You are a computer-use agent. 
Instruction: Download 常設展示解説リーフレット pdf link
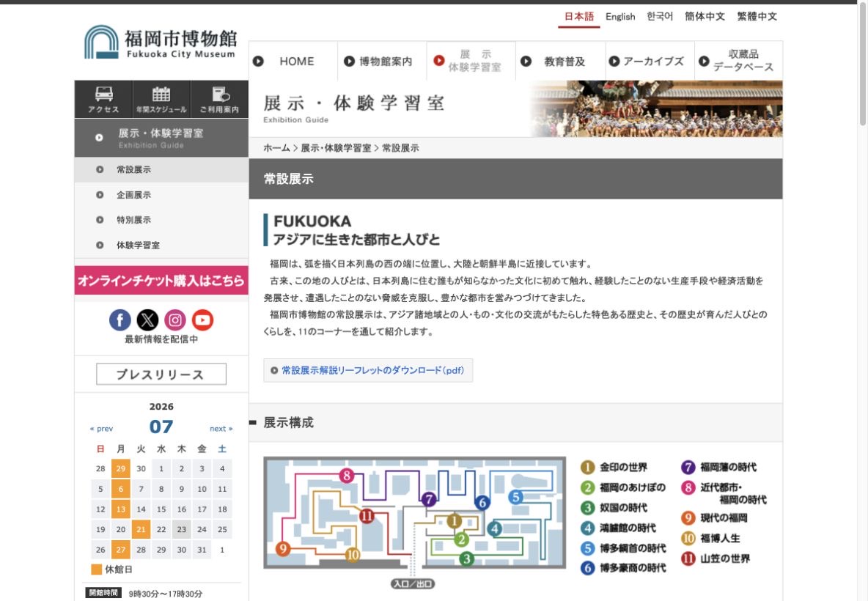point(368,370)
